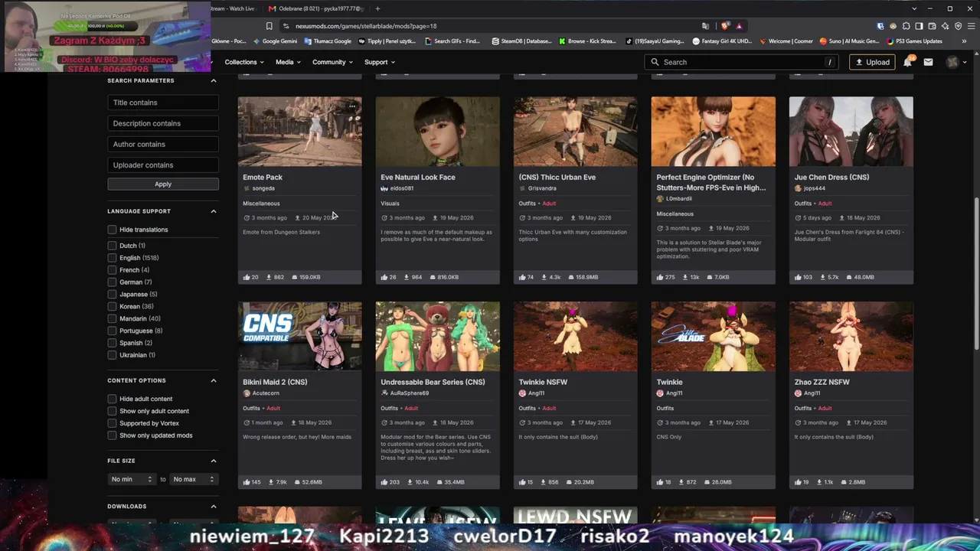Viewport: 980px width, 551px height.
Task: Open the notifications bell in the Nexus header
Action: pos(907,62)
